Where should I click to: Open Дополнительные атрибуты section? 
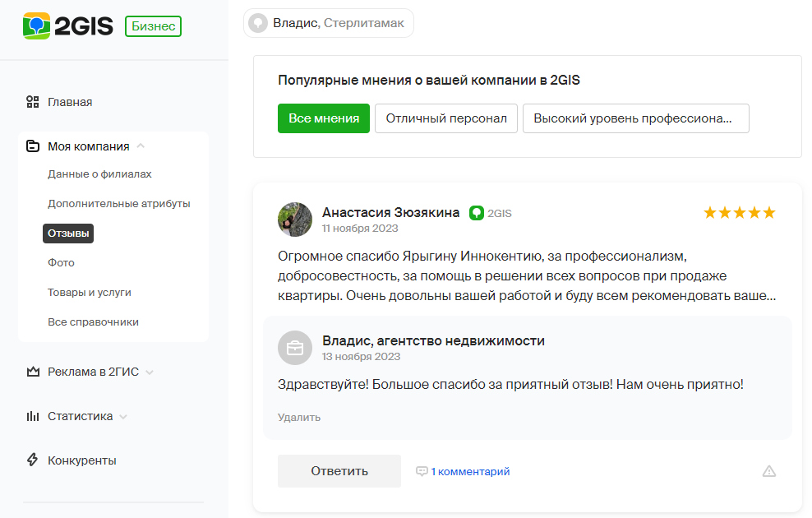(x=119, y=204)
